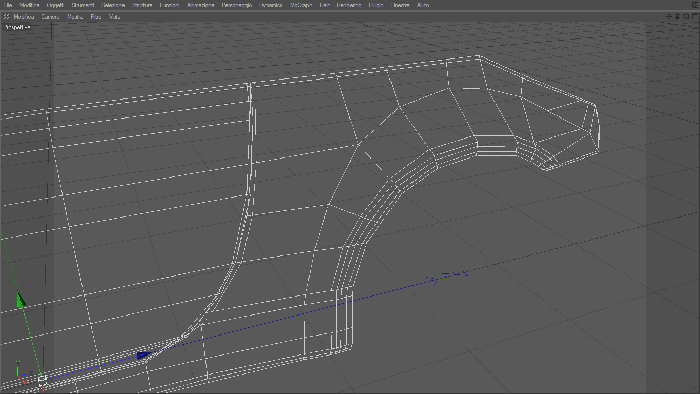Click the viewport zoom camera icon

pyautogui.click(x=677, y=17)
